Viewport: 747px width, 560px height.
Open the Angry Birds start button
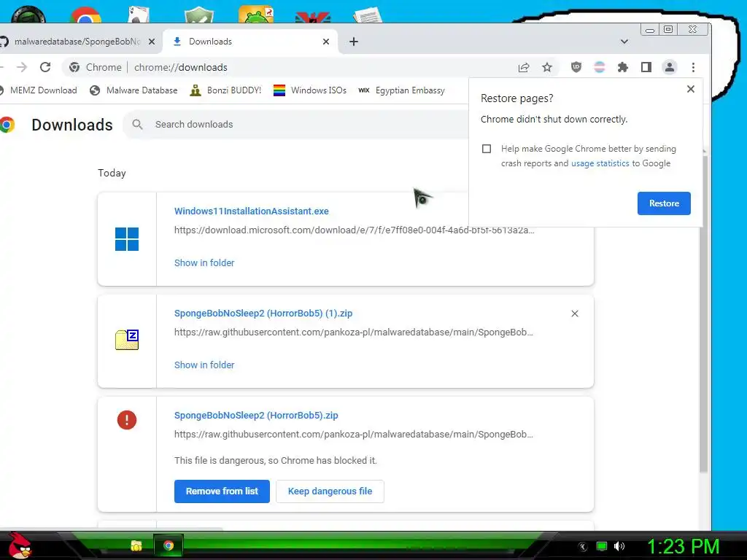point(18,545)
